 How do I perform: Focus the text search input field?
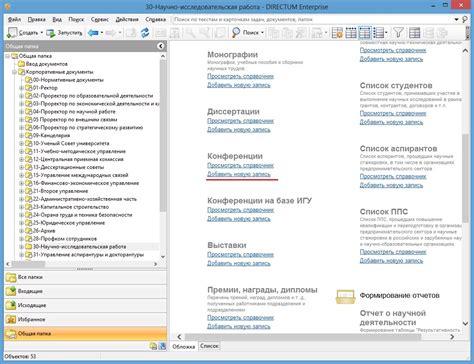coord(313,20)
